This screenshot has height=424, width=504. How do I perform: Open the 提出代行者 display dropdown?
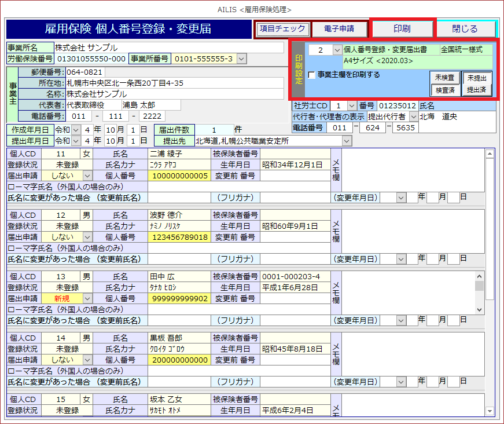point(413,117)
